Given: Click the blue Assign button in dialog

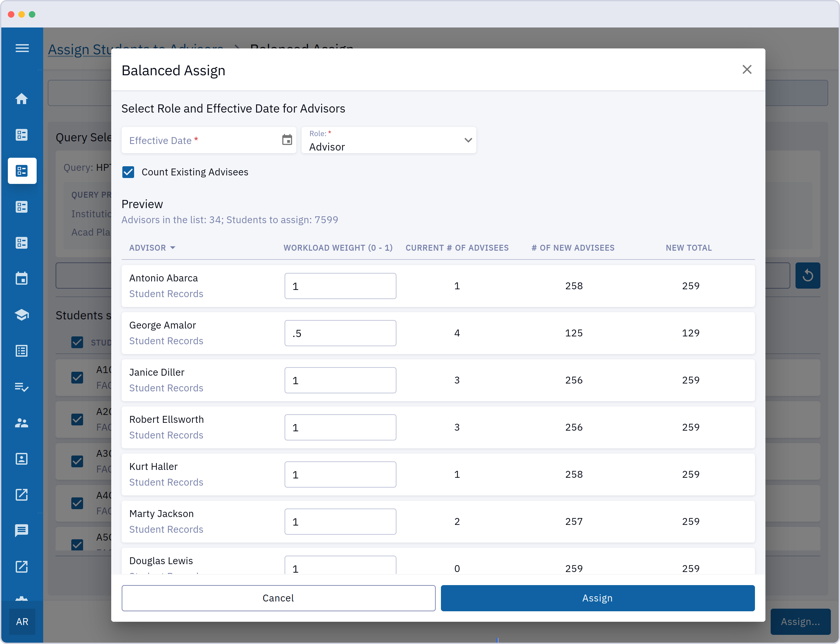Looking at the screenshot, I should click(x=597, y=598).
